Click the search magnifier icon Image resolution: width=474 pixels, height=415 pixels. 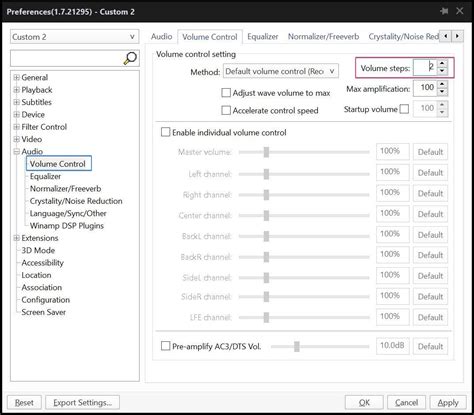(x=130, y=58)
